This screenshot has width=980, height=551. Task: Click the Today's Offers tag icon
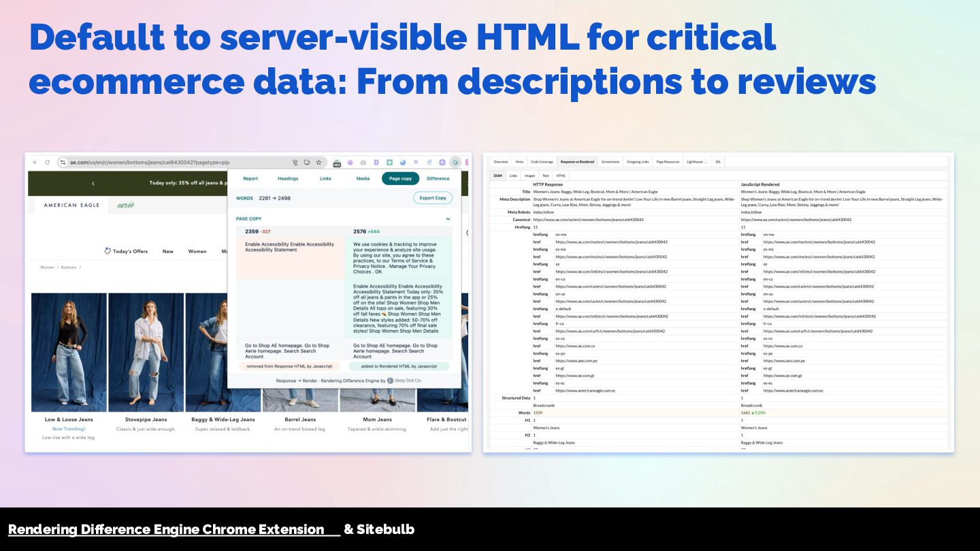pyautogui.click(x=108, y=251)
